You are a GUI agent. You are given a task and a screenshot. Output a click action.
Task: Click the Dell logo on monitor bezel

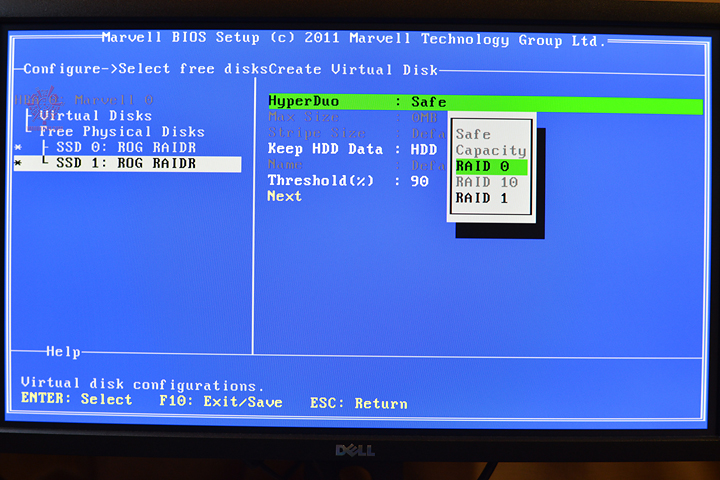pos(355,450)
